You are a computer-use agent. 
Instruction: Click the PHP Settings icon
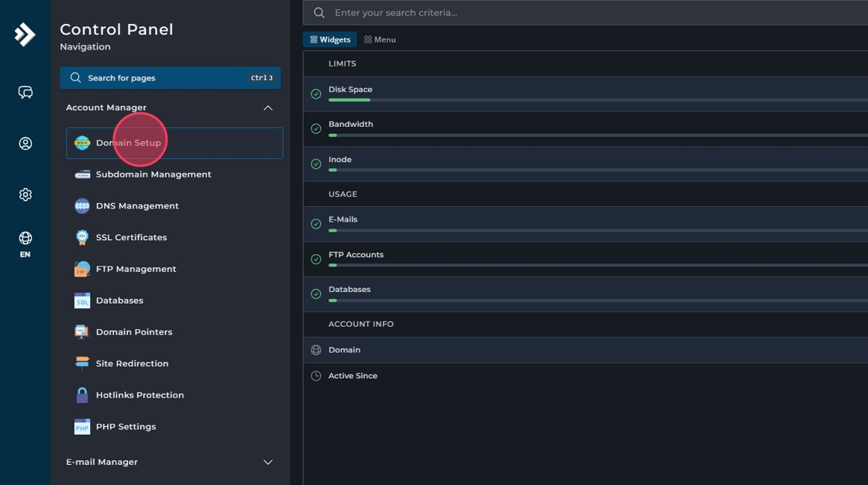(82, 426)
